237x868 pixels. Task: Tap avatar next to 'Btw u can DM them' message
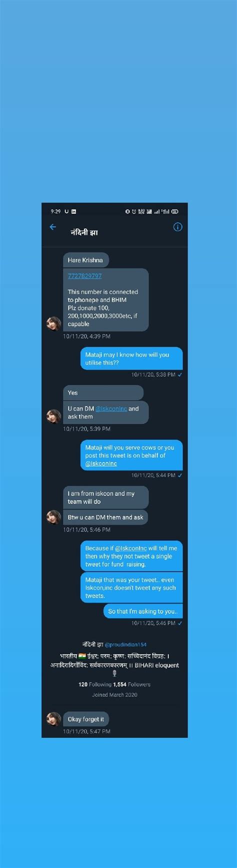coord(53,517)
